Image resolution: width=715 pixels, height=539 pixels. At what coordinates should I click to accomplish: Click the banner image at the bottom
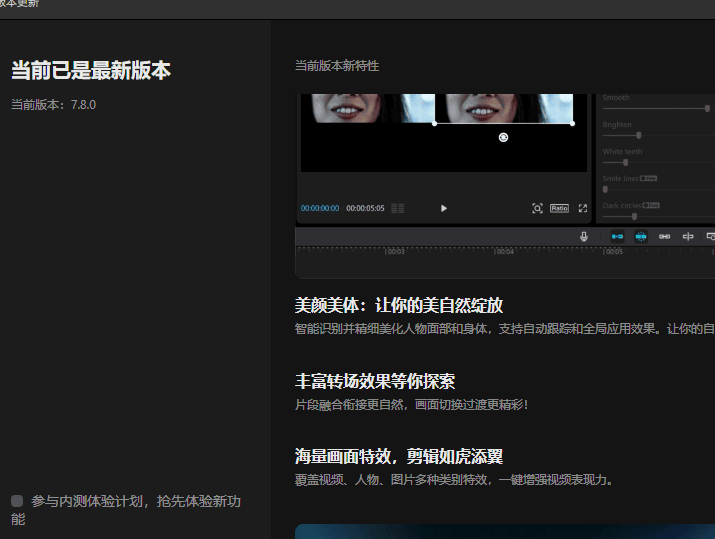click(504, 531)
